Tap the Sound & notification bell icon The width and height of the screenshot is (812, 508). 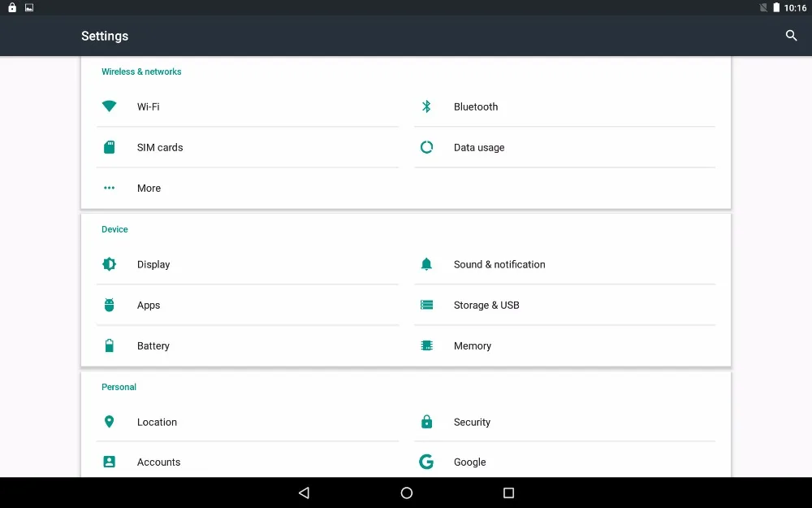426,264
